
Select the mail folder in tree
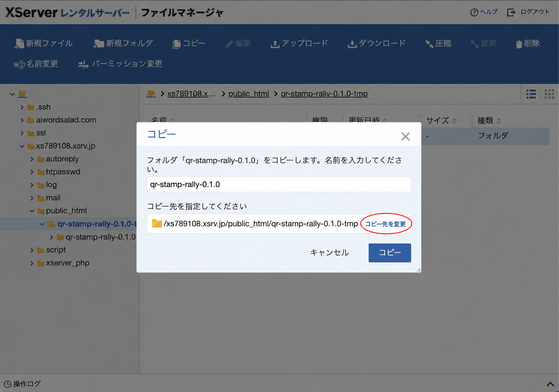click(49, 198)
